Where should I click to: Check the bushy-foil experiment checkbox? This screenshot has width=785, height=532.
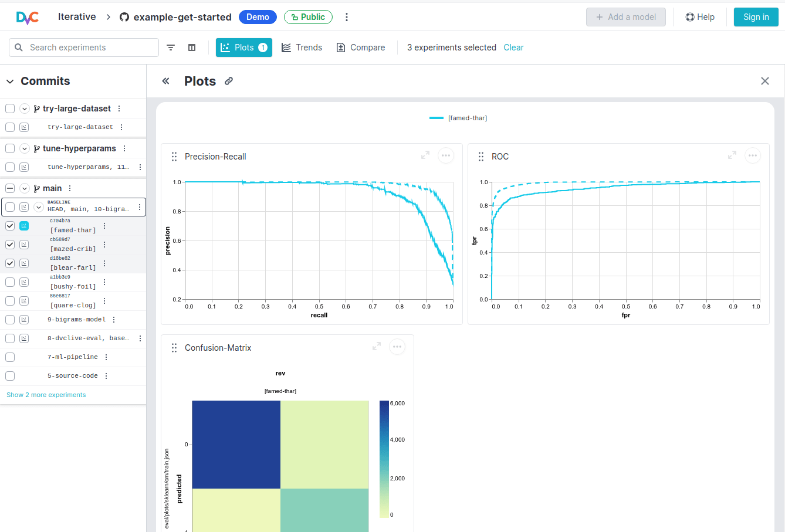coord(9,282)
